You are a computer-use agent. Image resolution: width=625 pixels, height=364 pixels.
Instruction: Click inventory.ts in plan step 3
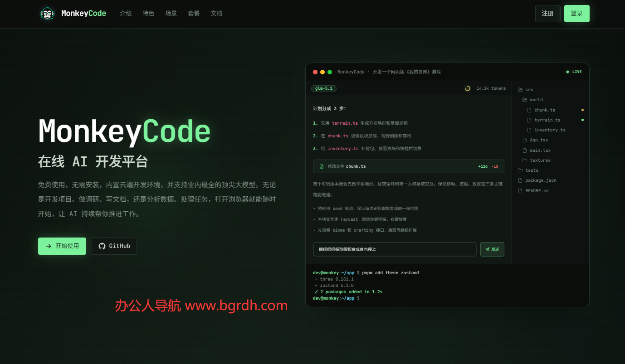click(x=343, y=149)
